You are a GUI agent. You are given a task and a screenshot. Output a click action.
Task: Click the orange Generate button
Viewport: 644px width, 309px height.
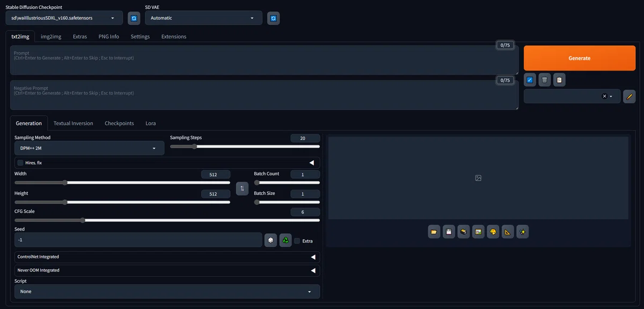(580, 58)
